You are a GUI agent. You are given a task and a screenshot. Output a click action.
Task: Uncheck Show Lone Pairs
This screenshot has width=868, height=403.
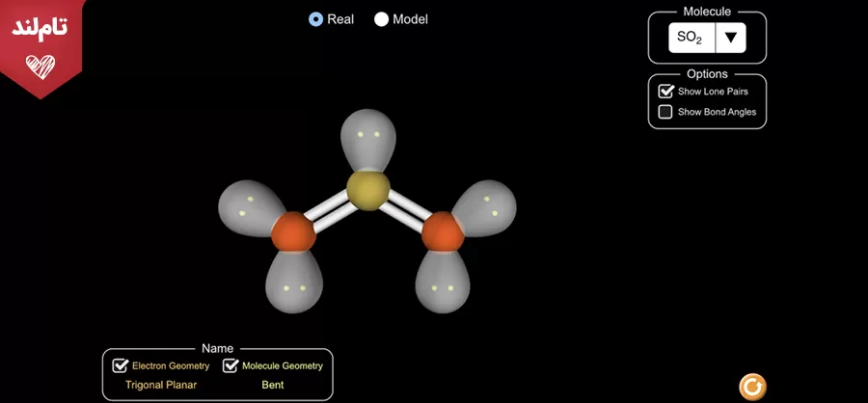(665, 92)
